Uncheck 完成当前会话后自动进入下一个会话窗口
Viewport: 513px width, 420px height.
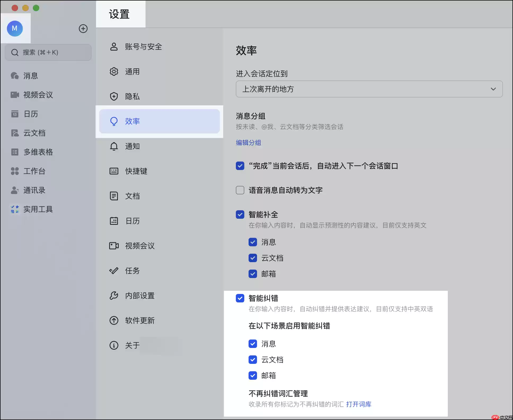coord(240,166)
